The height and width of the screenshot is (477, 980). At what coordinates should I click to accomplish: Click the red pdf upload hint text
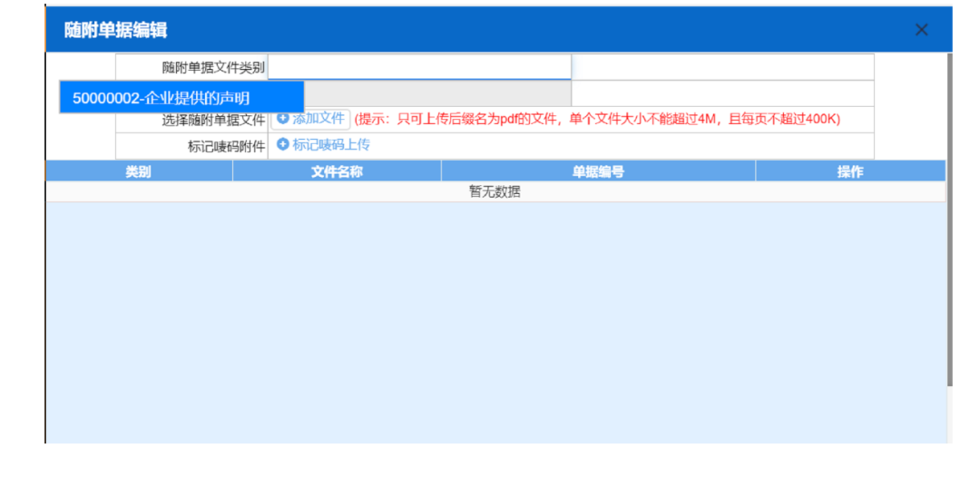point(597,119)
